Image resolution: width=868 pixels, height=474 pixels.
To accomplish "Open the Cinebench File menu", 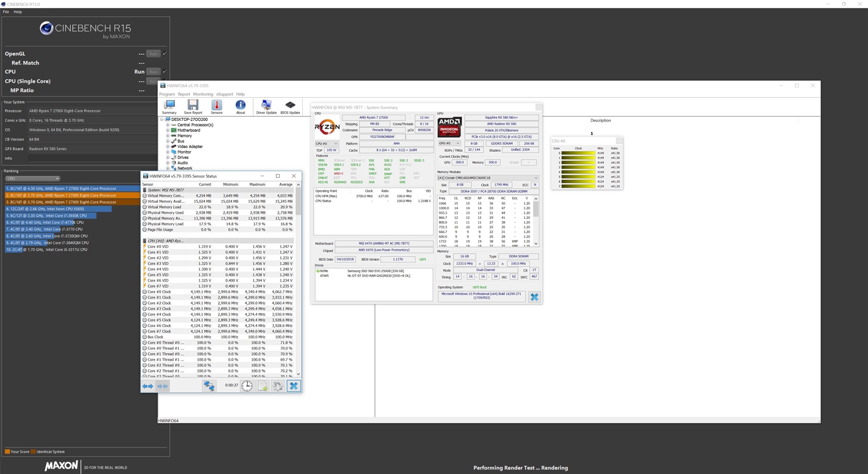I will click(6, 12).
